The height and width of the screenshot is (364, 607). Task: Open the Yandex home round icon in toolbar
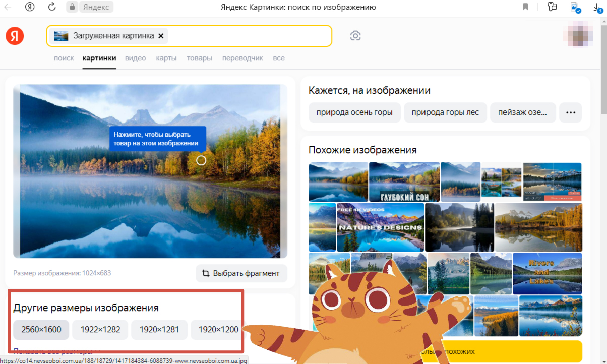point(30,7)
